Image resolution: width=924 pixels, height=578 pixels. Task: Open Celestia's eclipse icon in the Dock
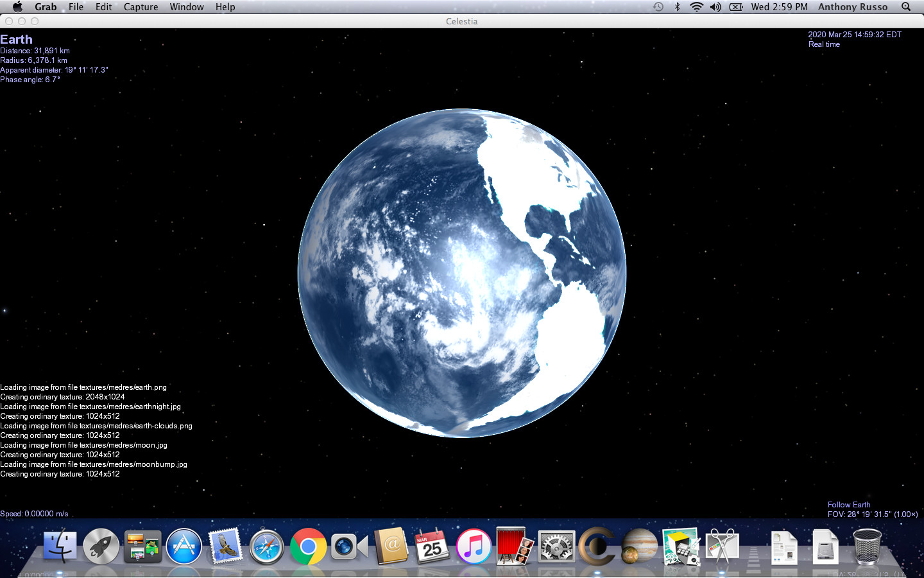coord(597,547)
